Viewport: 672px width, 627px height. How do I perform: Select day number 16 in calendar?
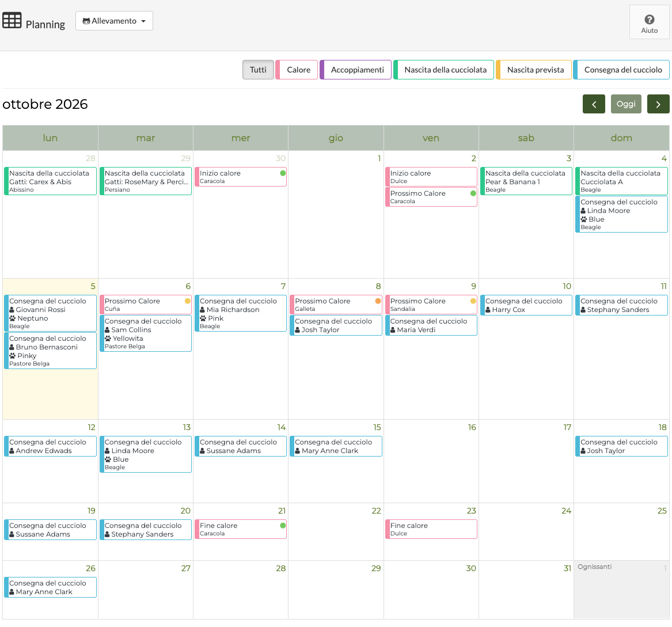point(472,427)
